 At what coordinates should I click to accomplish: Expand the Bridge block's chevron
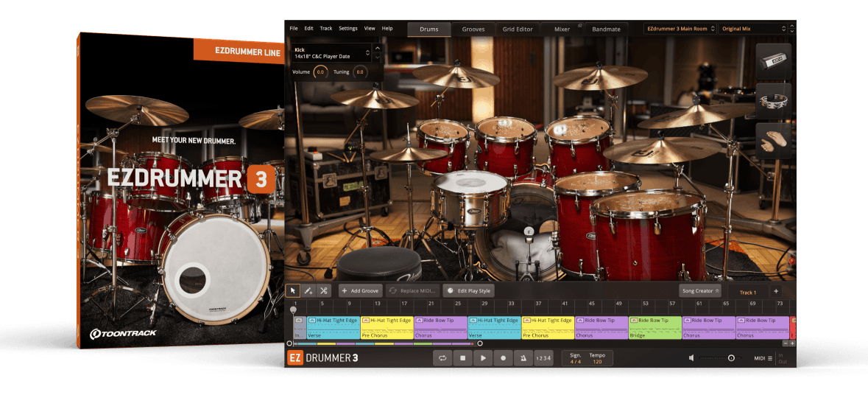tap(634, 321)
